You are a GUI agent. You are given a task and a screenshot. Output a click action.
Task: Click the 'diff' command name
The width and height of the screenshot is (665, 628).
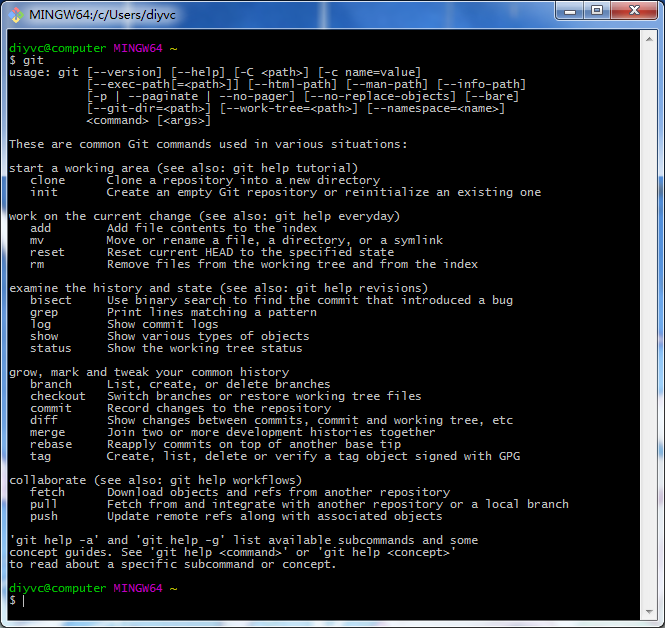click(x=44, y=420)
